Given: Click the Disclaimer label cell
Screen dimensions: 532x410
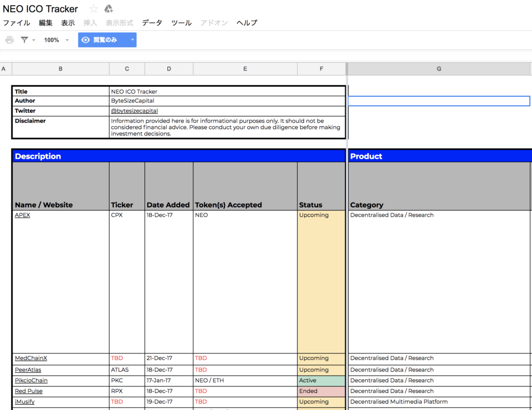Looking at the screenshot, I should (x=61, y=127).
